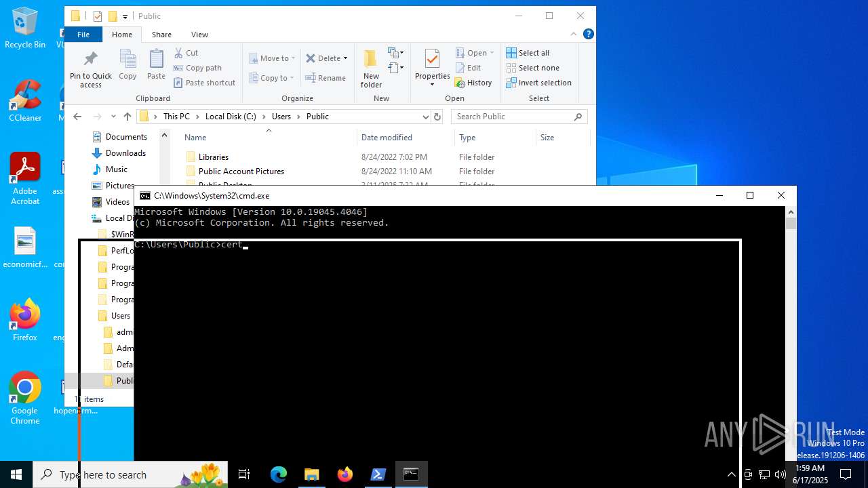This screenshot has height=488, width=868.
Task: Click taskbar search box
Action: coord(132,474)
